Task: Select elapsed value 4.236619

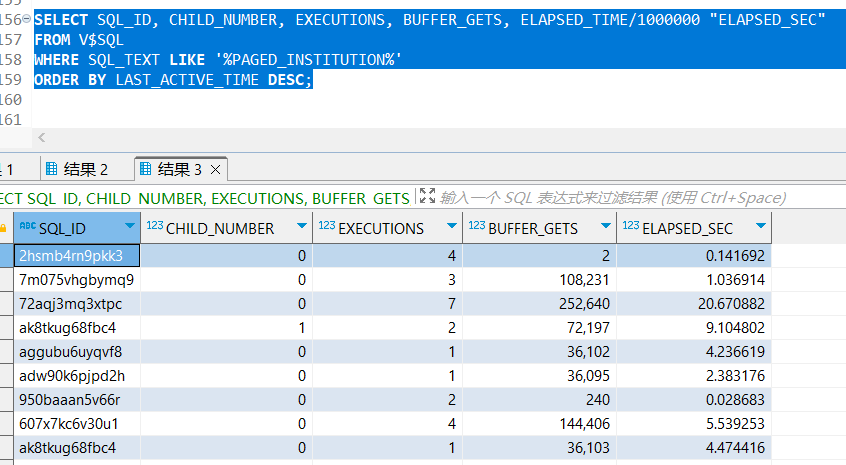Action: point(694,352)
